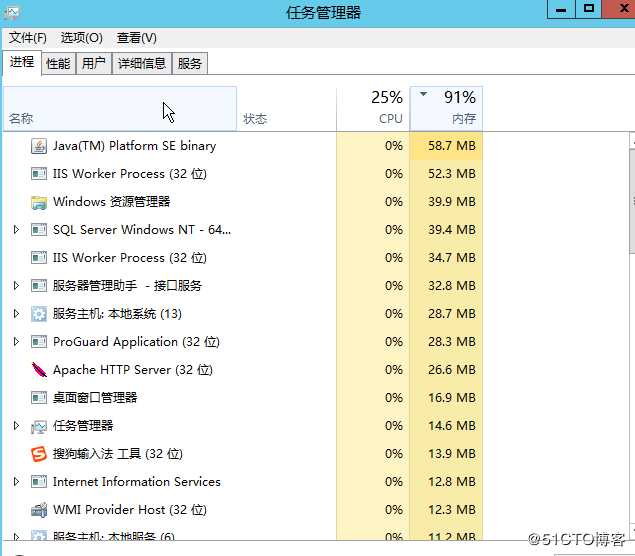Select the Java(TM) Platform SE binary row
Viewport: 635px width, 556px height.
pos(243,146)
